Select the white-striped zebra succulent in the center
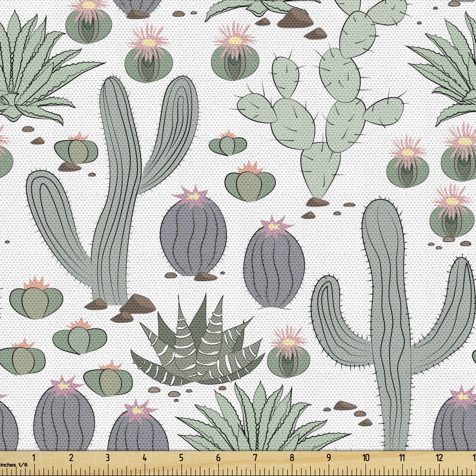This screenshot has width=476, height=476. coord(197,346)
